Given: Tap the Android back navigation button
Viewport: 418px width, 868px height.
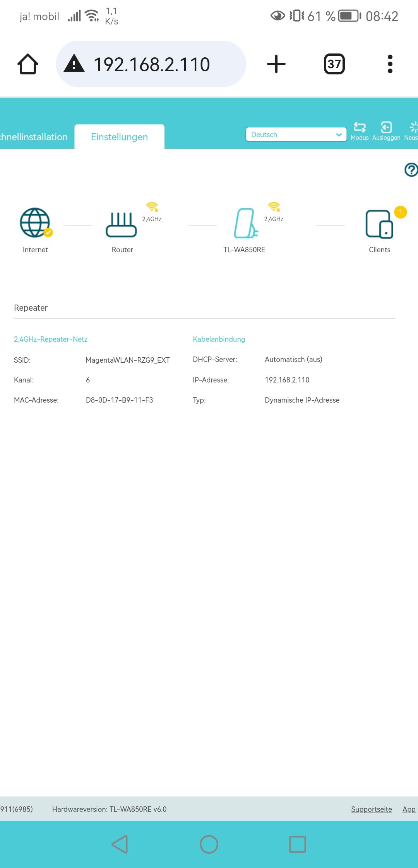Looking at the screenshot, I should [x=120, y=844].
